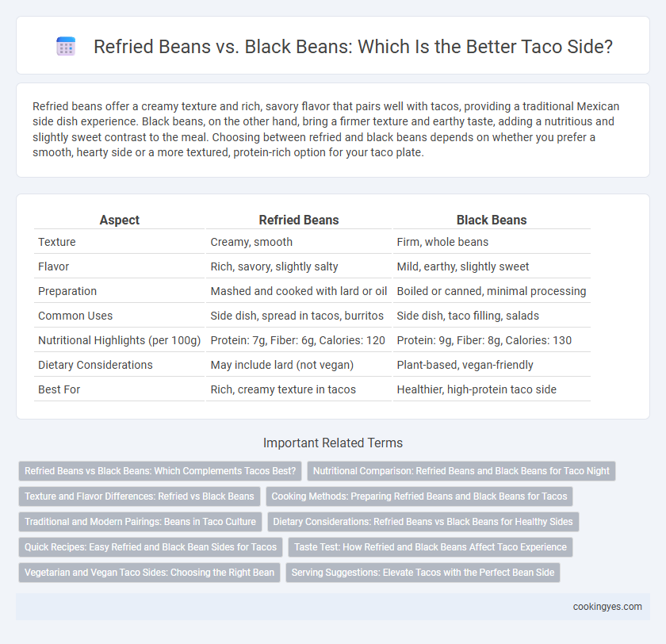Click the calendar icon beside the title
This screenshot has width=666, height=644.
(66, 46)
